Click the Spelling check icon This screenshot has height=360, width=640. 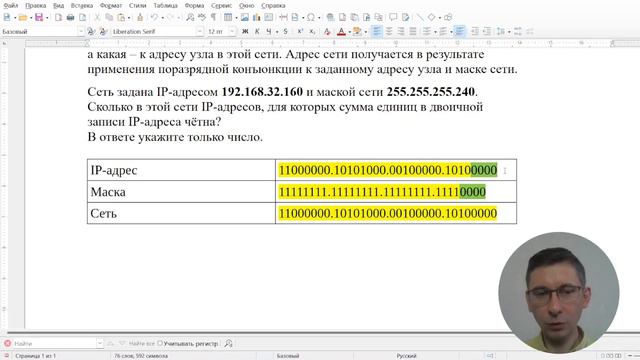point(202,17)
